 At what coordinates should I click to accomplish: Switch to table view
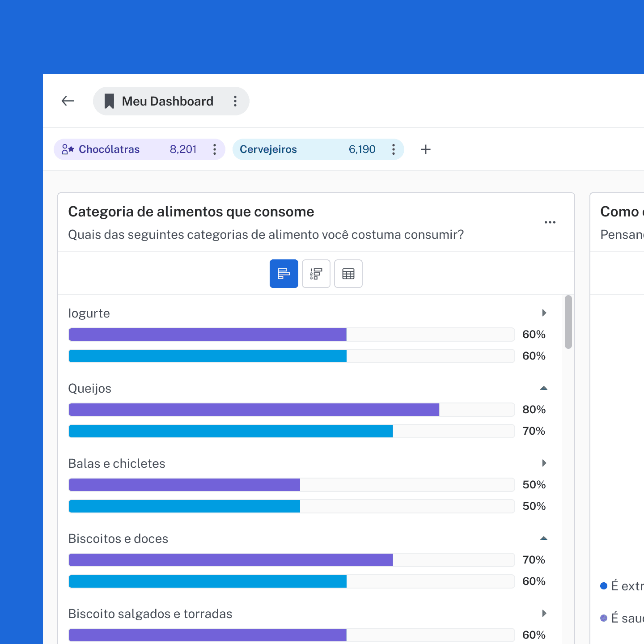348,274
